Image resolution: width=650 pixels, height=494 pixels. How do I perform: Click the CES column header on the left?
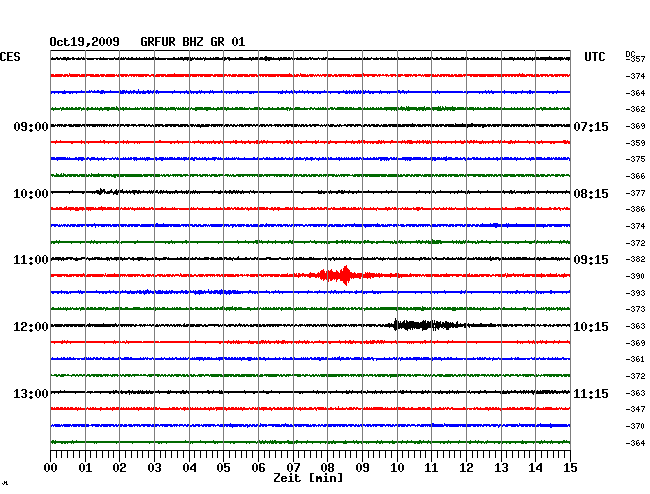(10, 57)
